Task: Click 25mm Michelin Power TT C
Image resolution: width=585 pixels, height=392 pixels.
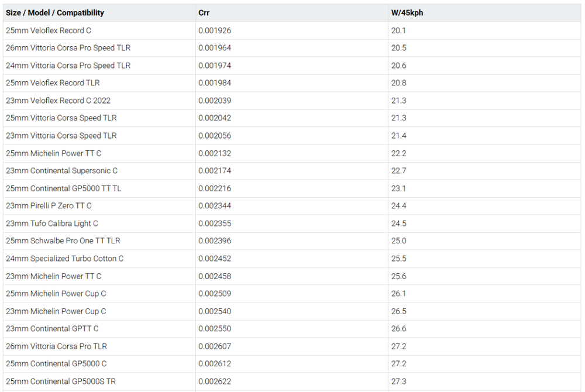Action: 53,153
